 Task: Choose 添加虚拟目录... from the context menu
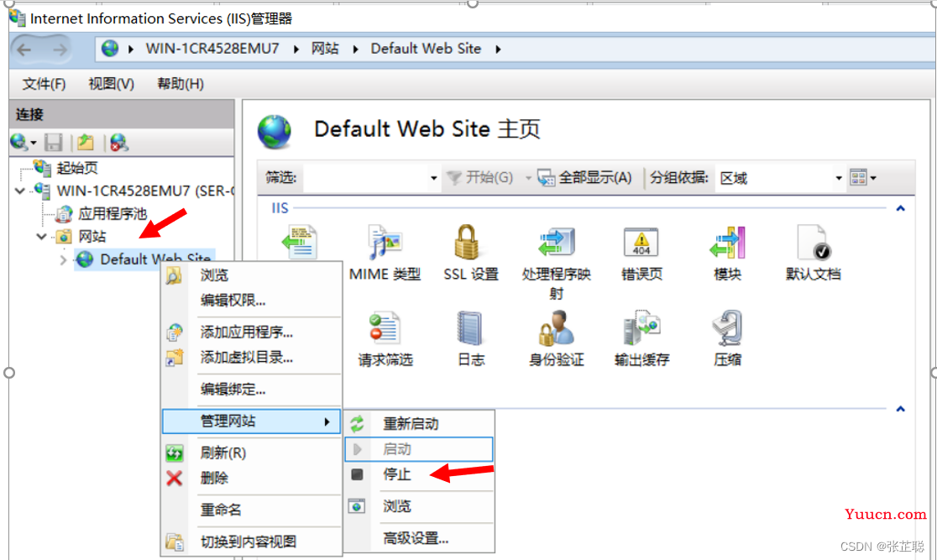pos(252,358)
